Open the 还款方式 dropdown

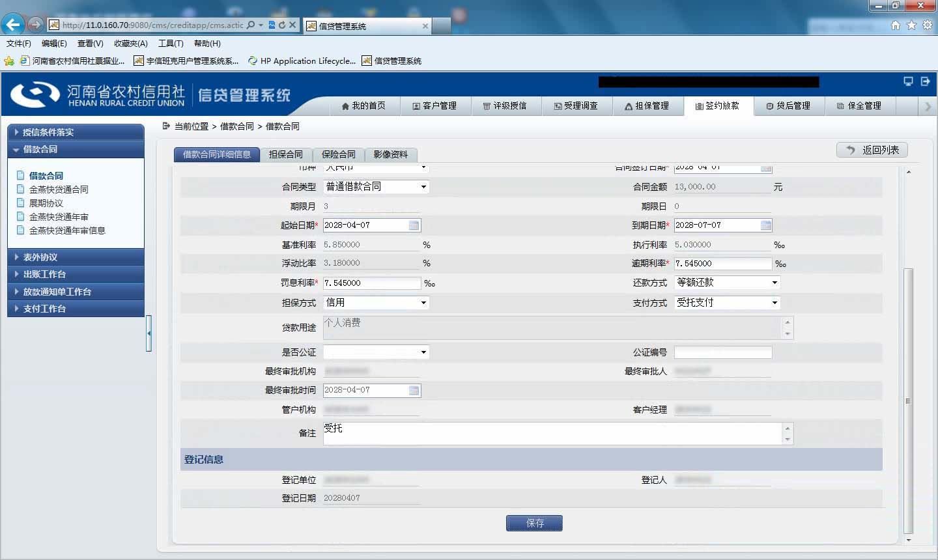727,283
